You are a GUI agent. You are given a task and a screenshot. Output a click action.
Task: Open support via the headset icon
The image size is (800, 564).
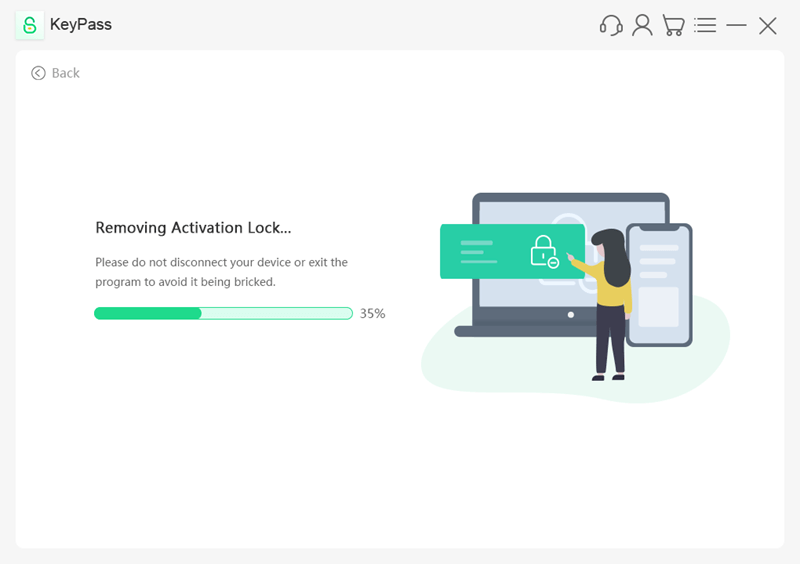pos(611,25)
